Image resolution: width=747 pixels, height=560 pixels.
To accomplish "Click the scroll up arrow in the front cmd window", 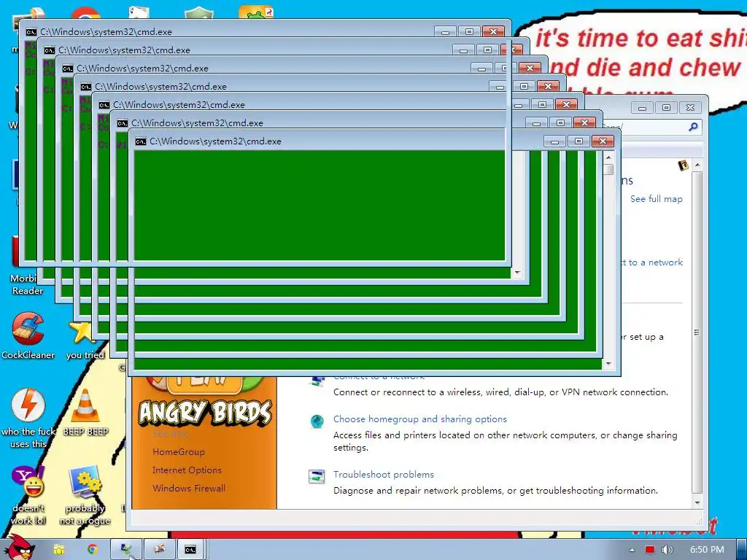I will click(608, 157).
